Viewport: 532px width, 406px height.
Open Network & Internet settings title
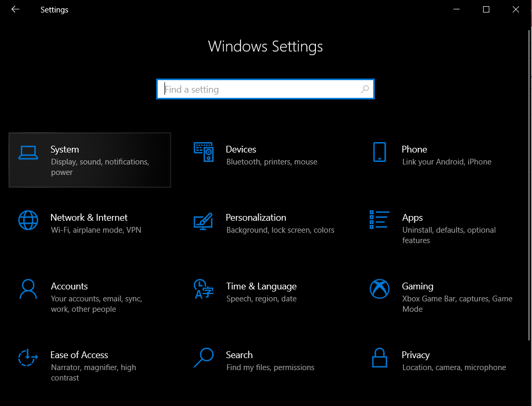tap(89, 218)
